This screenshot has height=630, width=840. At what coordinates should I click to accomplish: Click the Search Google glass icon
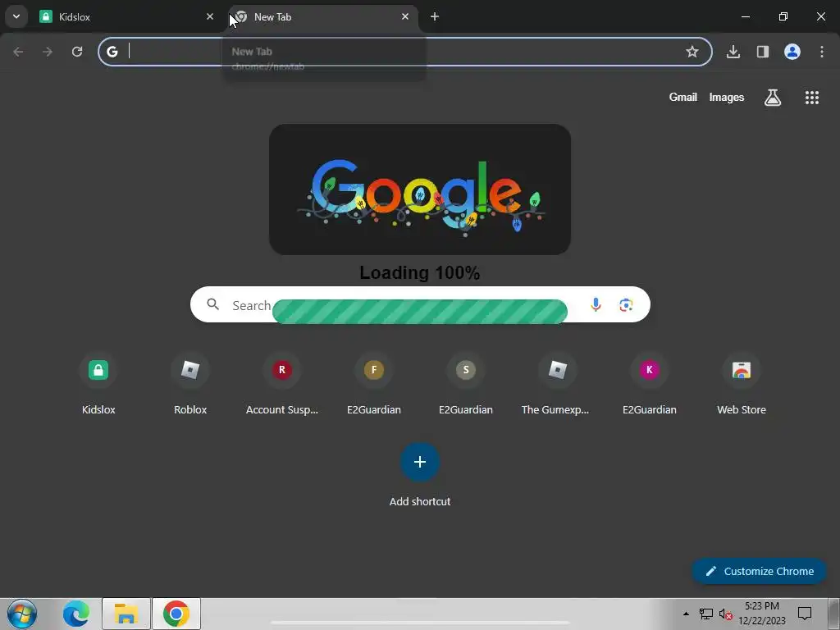click(x=213, y=304)
